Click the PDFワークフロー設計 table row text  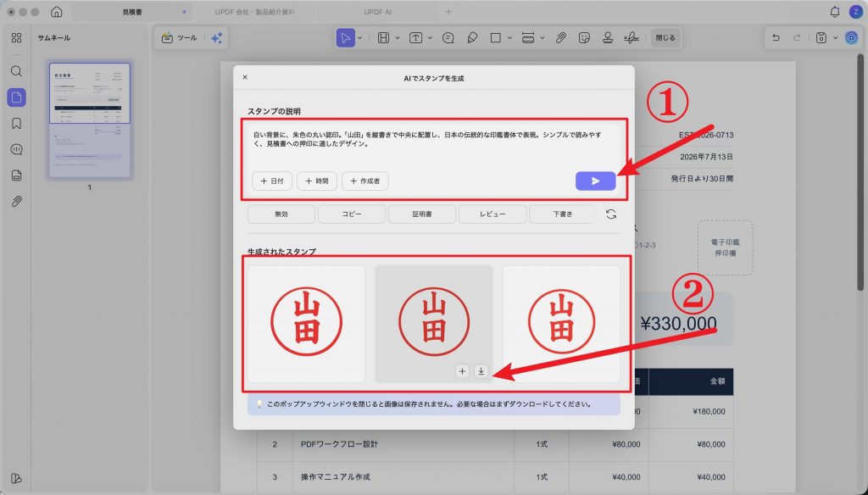(339, 444)
